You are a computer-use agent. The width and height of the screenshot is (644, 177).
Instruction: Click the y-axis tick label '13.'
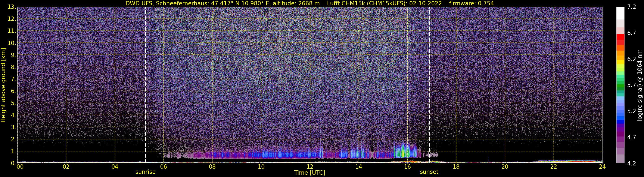[x=12, y=7]
